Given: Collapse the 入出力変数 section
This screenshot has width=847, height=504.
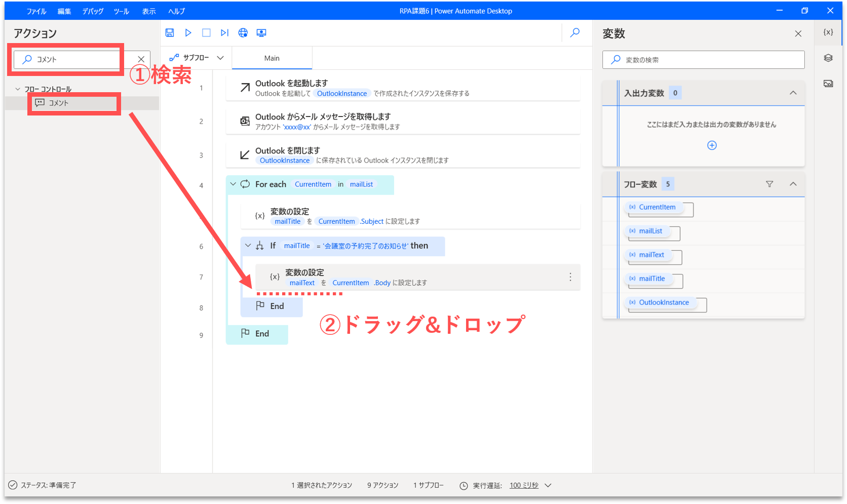Looking at the screenshot, I should pyautogui.click(x=793, y=93).
